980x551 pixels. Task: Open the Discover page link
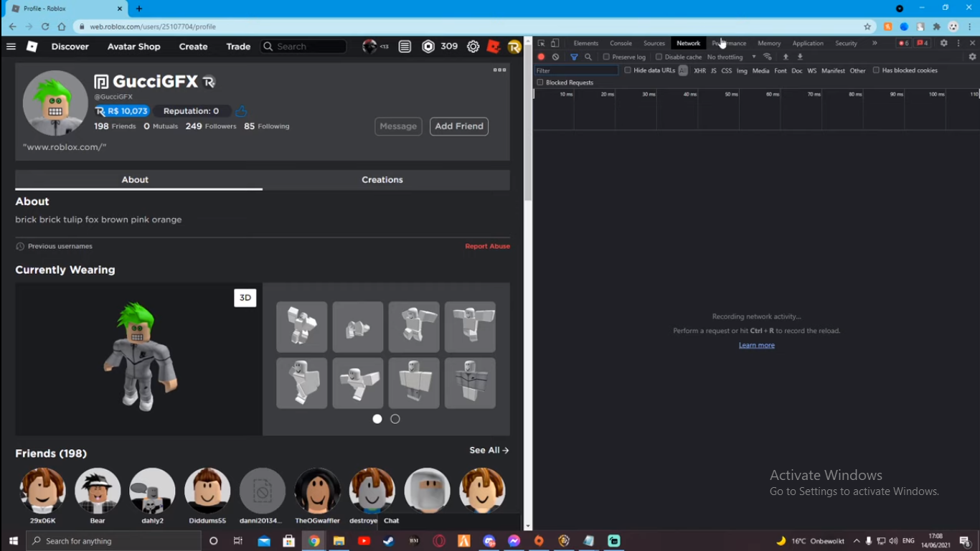click(x=70, y=47)
